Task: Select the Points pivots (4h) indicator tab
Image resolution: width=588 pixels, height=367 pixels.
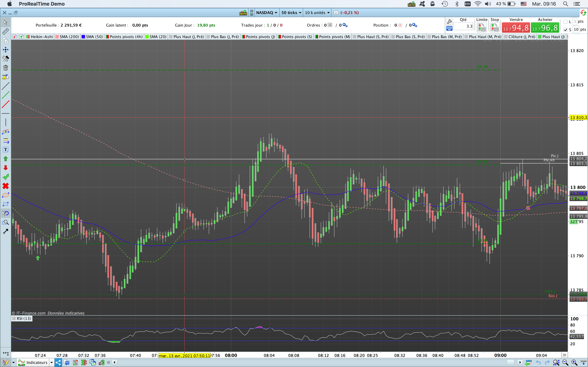Action: pyautogui.click(x=126, y=37)
